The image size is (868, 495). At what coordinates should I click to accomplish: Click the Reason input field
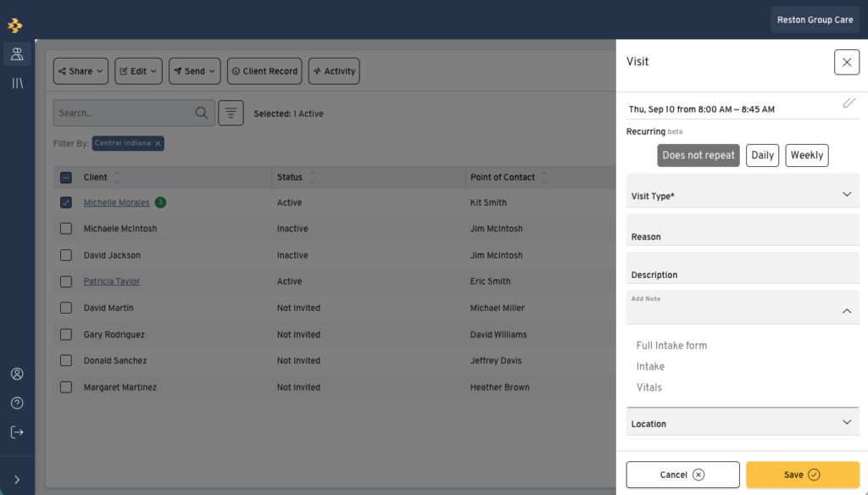point(743,230)
